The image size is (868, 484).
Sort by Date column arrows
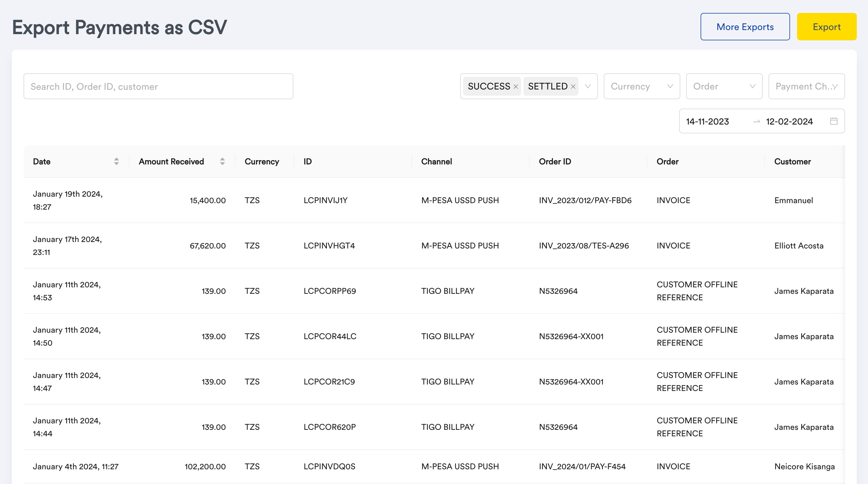116,161
